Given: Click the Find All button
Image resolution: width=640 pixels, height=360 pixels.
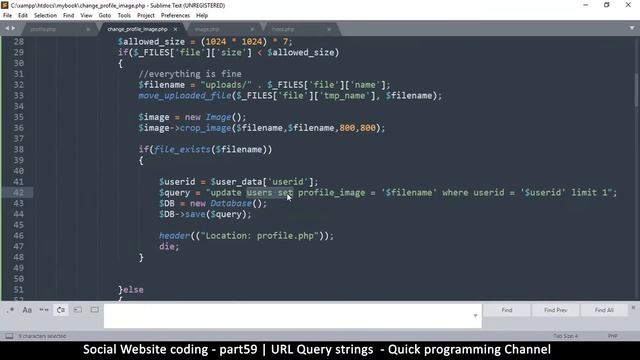Looking at the screenshot, I should coord(604,310).
